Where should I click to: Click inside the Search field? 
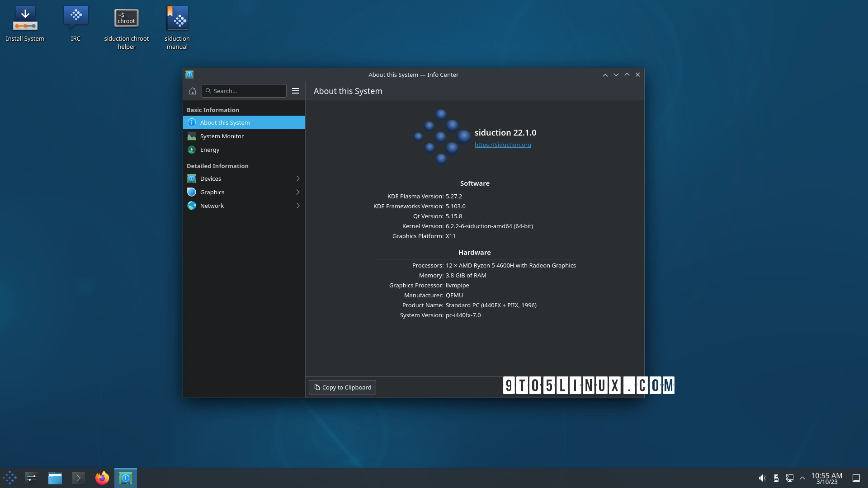click(244, 90)
